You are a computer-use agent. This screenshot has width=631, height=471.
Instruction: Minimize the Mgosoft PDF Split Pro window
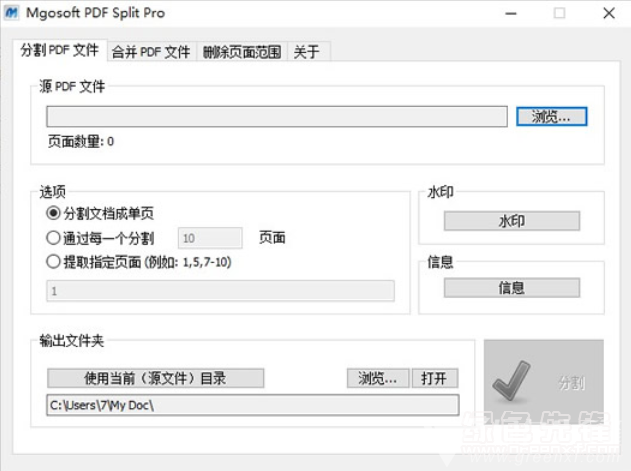pos(511,13)
